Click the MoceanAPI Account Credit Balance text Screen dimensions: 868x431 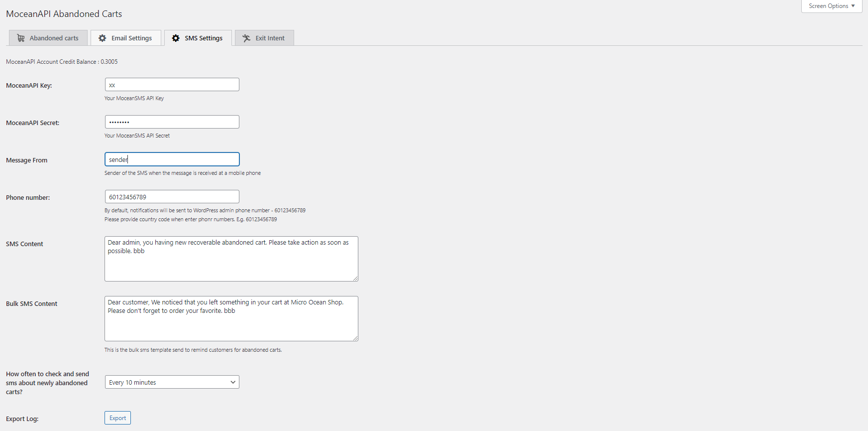click(62, 62)
